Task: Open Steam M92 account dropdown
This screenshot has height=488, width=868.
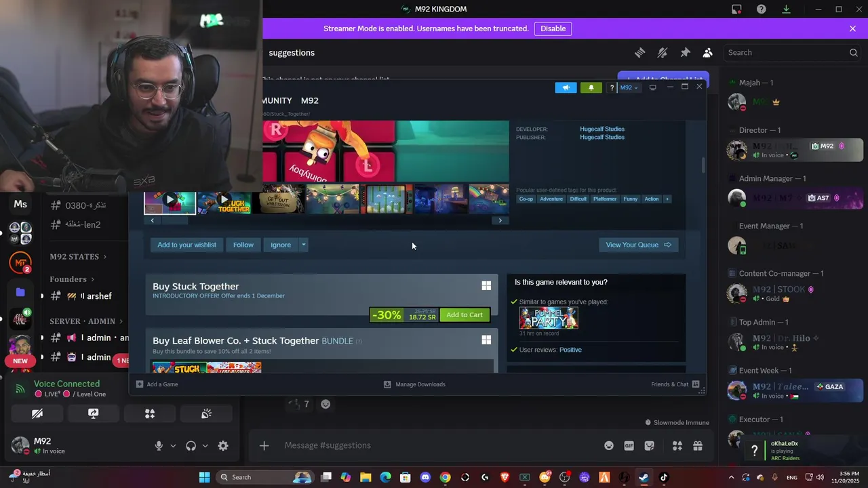Action: 629,87
